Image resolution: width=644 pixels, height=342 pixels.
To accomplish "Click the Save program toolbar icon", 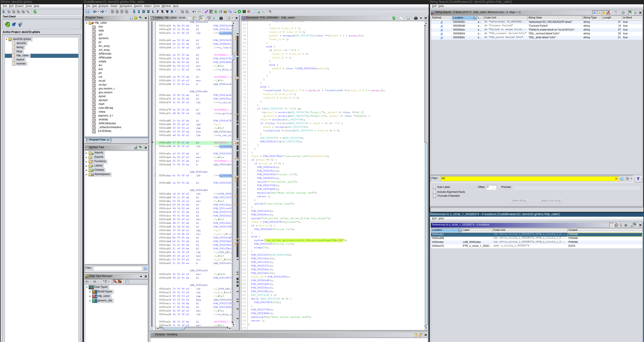I will (x=87, y=12).
